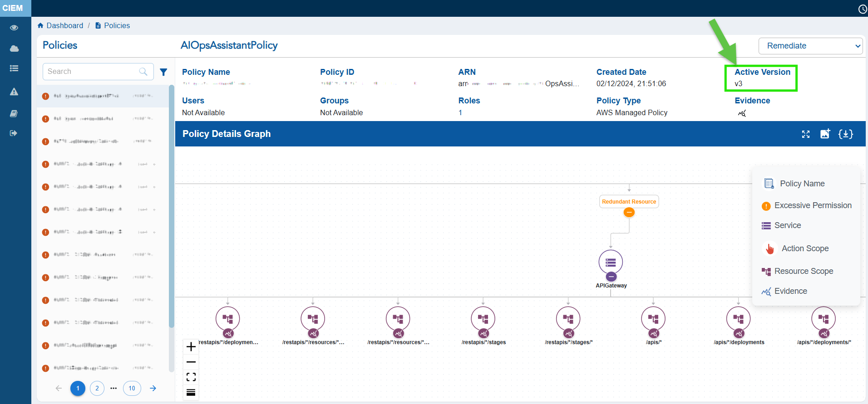Expand graph to fullscreen view
Viewport: 868px width, 404px height.
point(806,134)
